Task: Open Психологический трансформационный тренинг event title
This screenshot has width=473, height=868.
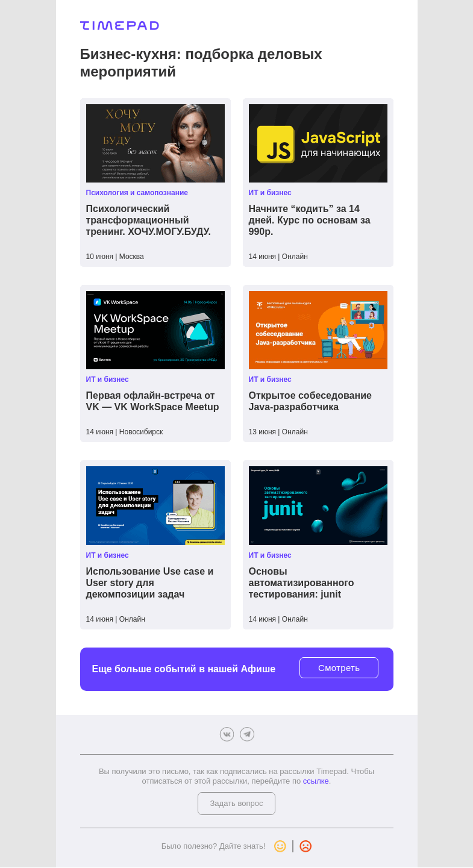Action: coord(148,220)
